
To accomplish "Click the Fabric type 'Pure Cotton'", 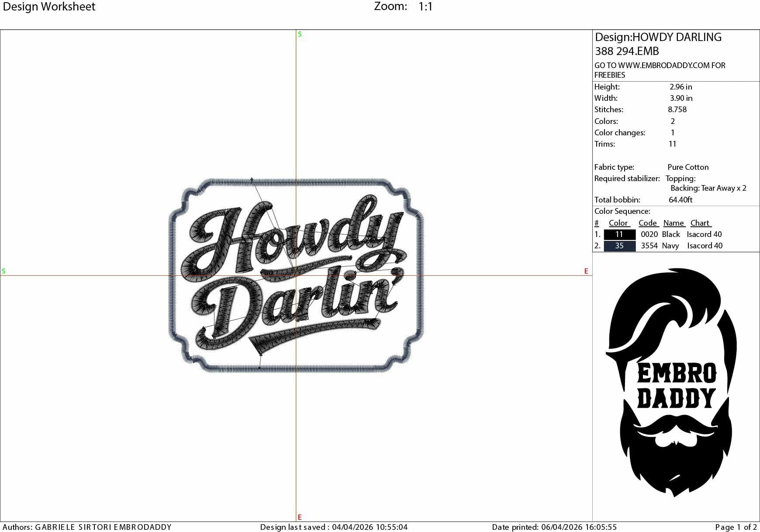I will coord(688,167).
